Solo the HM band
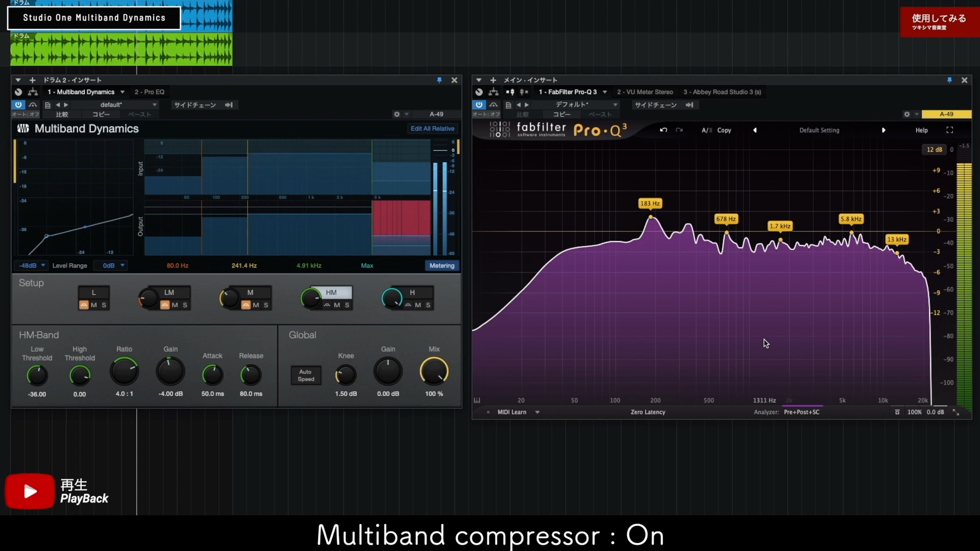This screenshot has height=551, width=980. [x=347, y=305]
